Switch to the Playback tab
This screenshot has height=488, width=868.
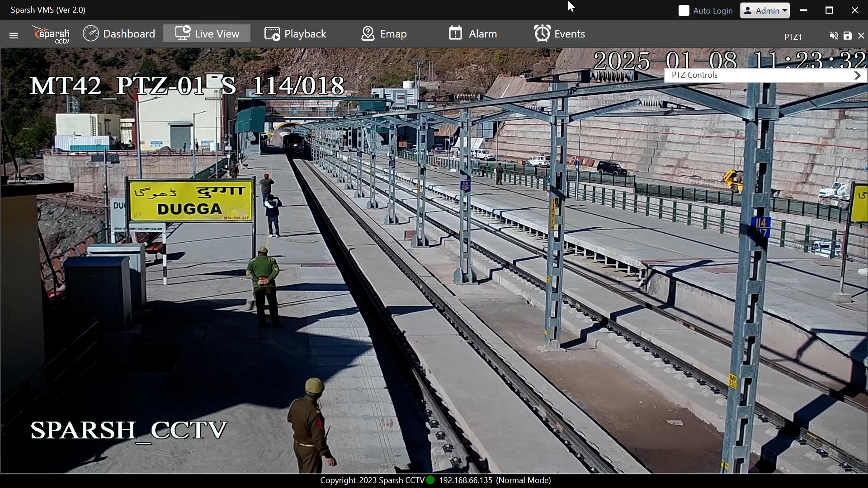pyautogui.click(x=295, y=34)
